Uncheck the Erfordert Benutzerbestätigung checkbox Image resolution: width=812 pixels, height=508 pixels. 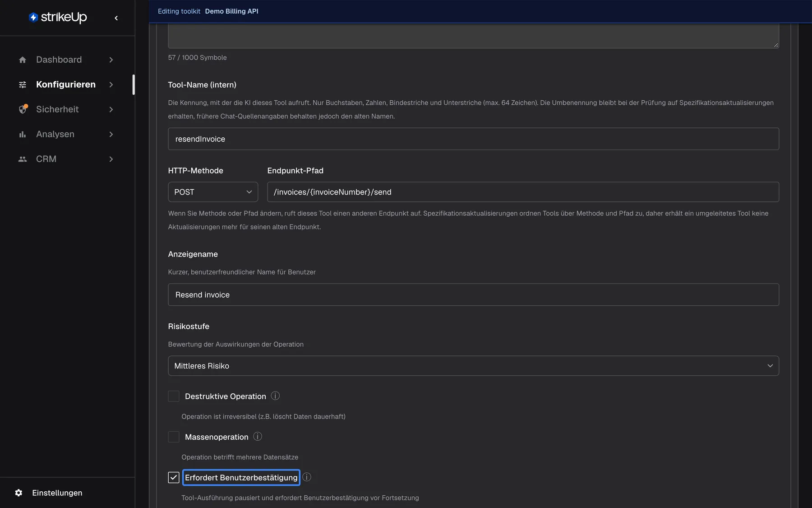point(174,478)
